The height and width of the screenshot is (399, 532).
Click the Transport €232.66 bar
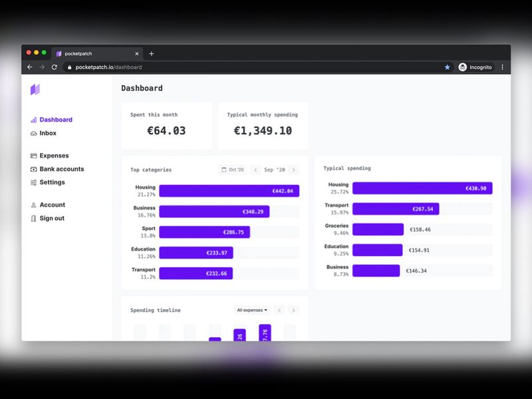point(196,273)
